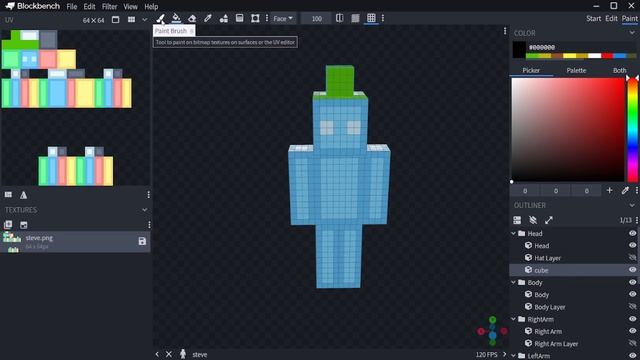Select the Eraser tool
This screenshot has width=640, height=360.
coord(192,18)
